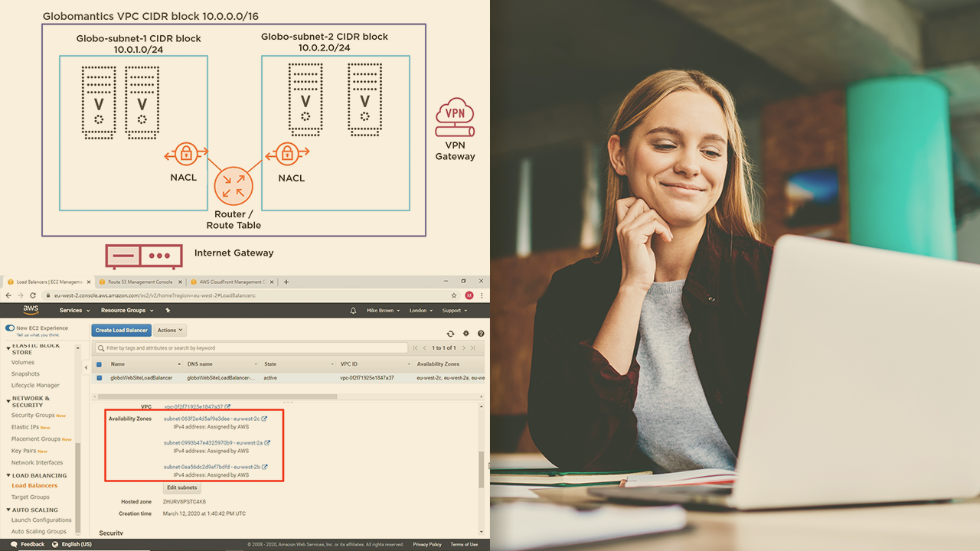Click the pin shortcut icon in AWS navbar
Image resolution: width=980 pixels, height=551 pixels.
click(168, 311)
